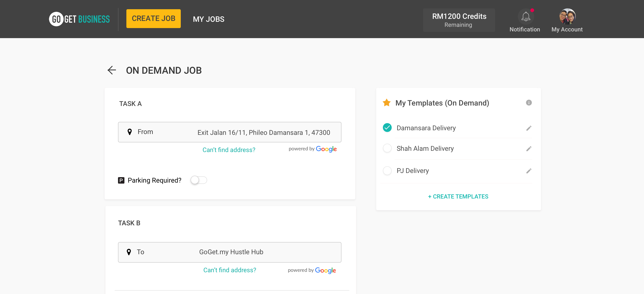Viewport: 644px width, 294px height.
Task: Click the GoGet Business logo
Action: pyautogui.click(x=80, y=19)
